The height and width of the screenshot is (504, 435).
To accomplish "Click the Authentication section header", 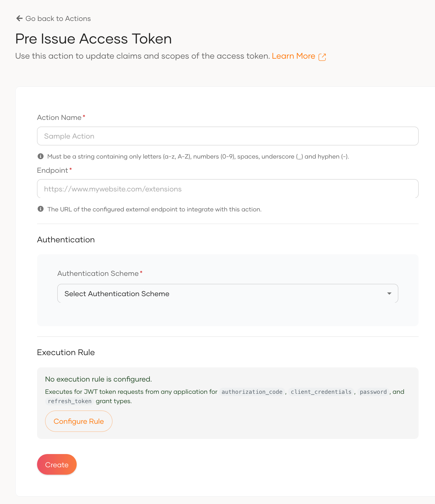I will click(x=66, y=239).
